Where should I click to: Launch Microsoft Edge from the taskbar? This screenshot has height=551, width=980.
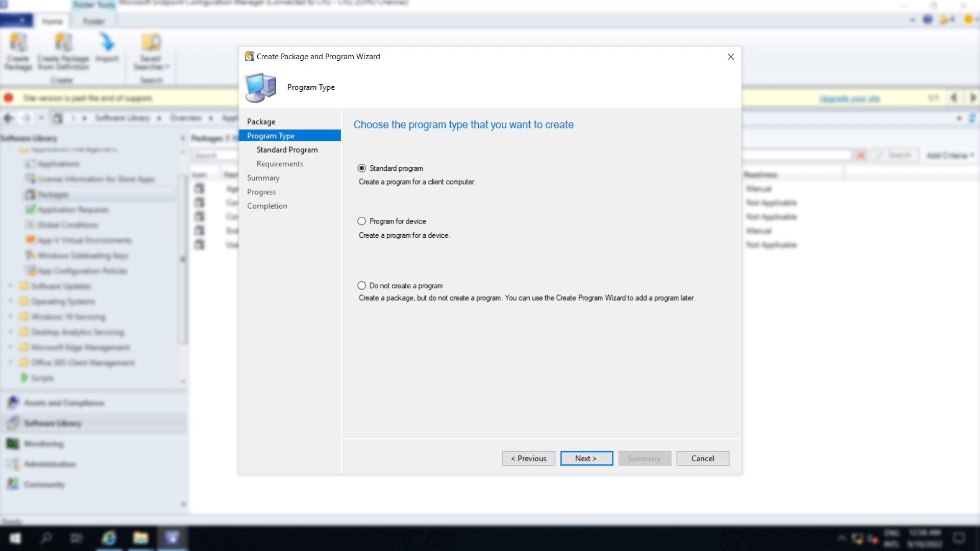pyautogui.click(x=109, y=538)
